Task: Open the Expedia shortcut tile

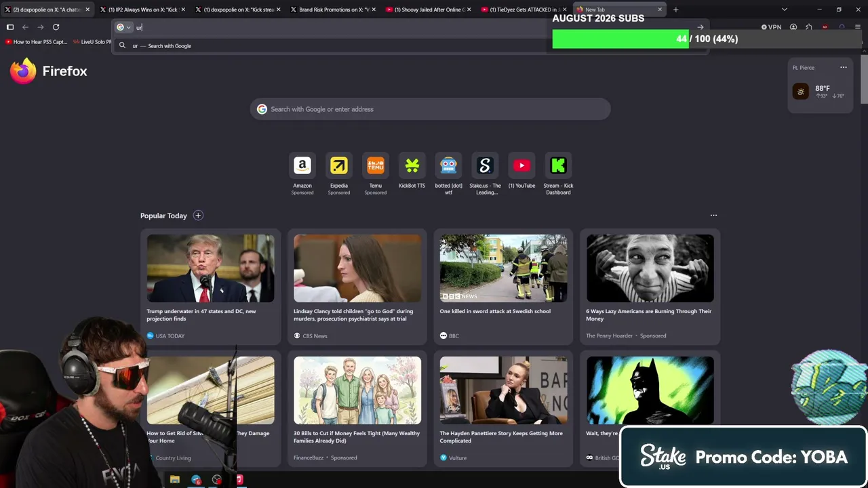Action: tap(339, 174)
